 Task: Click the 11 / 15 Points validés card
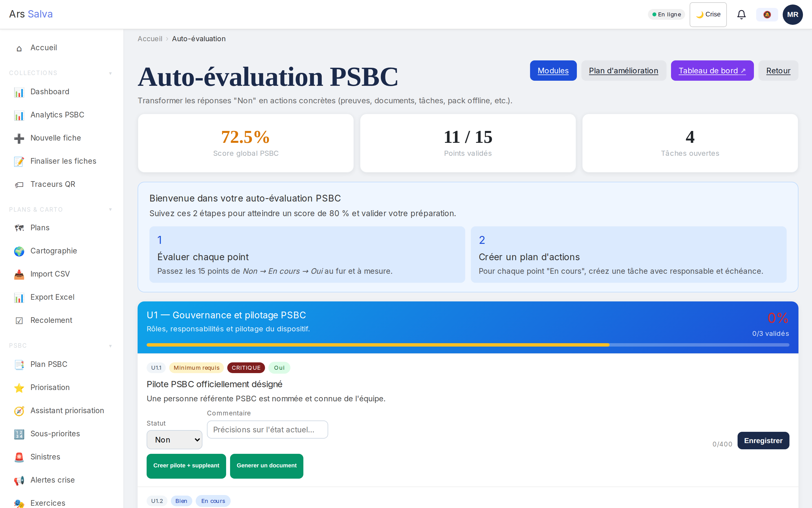click(x=468, y=143)
